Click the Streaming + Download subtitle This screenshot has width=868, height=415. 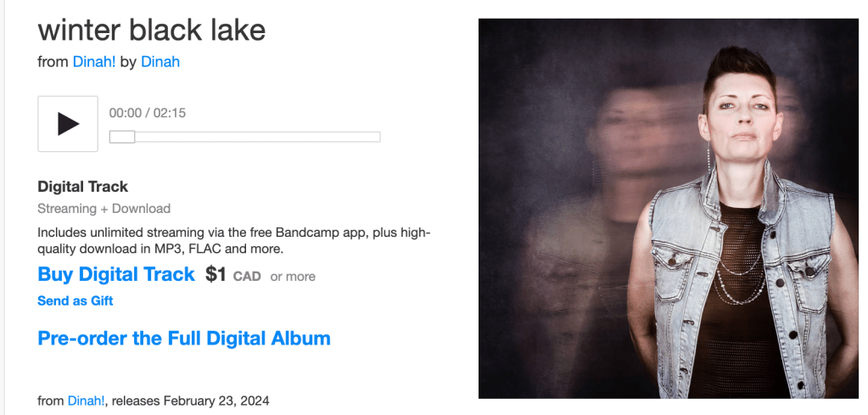pyautogui.click(x=104, y=209)
